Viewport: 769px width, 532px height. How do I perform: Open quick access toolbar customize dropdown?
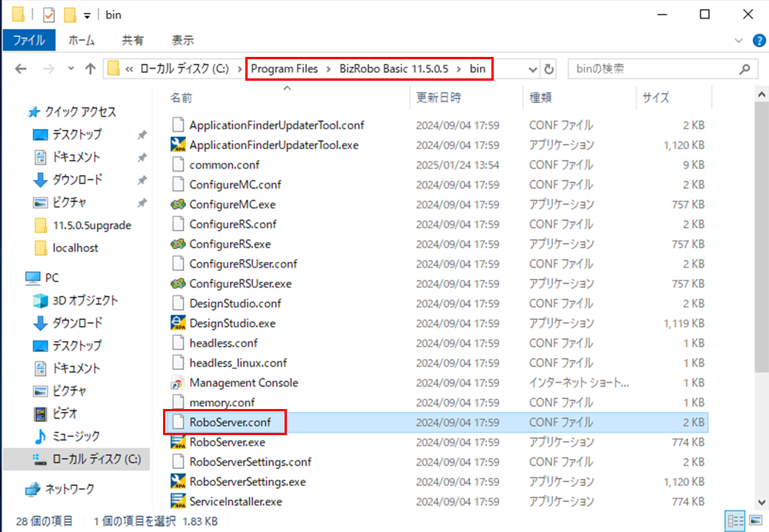(x=87, y=15)
